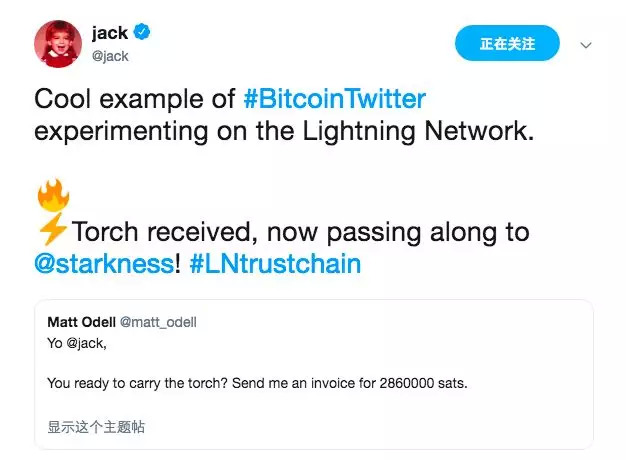This screenshot has width=626, height=460.
Task: Click jack's profile avatar photo
Action: tap(59, 43)
